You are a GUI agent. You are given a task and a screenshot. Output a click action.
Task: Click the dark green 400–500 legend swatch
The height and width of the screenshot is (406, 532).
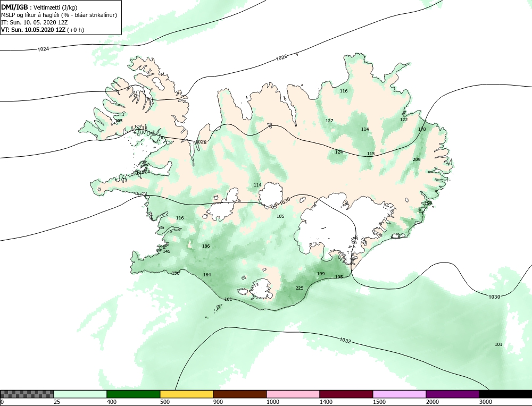pos(134,394)
